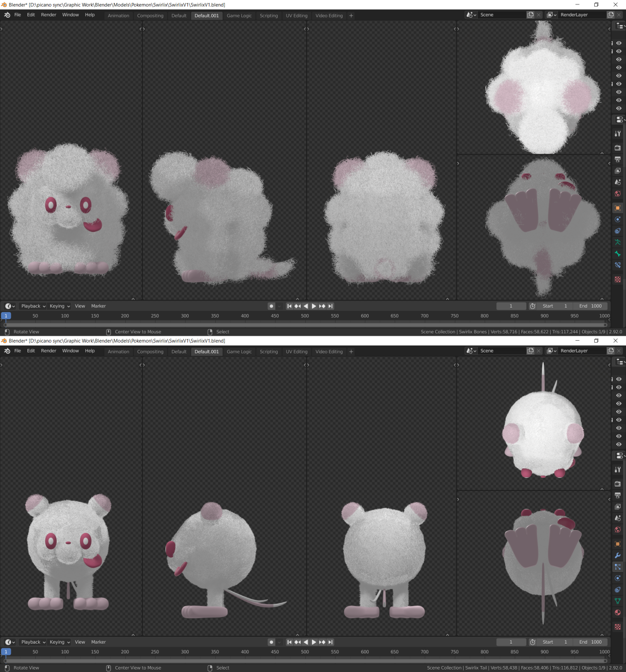Toggle first eye icon in lower window outliner

click(619, 379)
